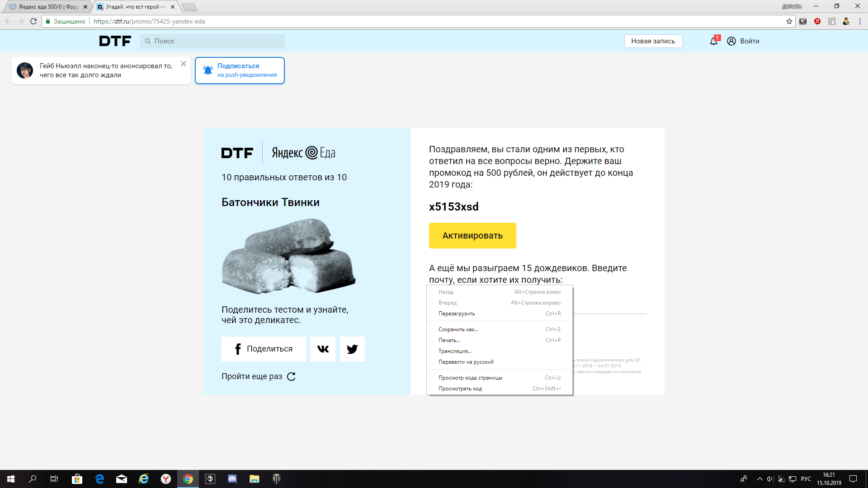The width and height of the screenshot is (868, 488).
Task: Open the Mail app from the taskbar
Action: coord(122,479)
